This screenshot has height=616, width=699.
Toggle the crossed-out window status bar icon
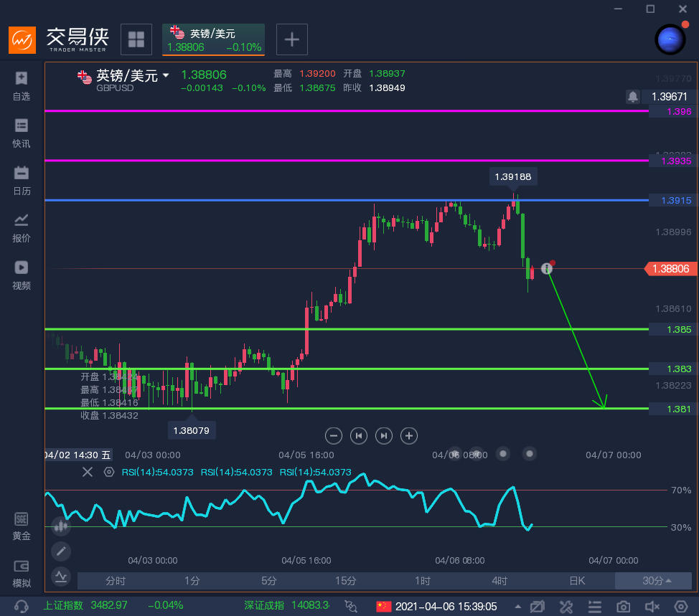[538, 606]
